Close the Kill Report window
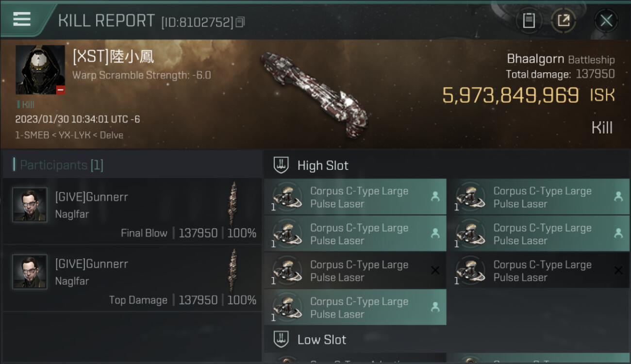The height and width of the screenshot is (364, 631). click(606, 20)
